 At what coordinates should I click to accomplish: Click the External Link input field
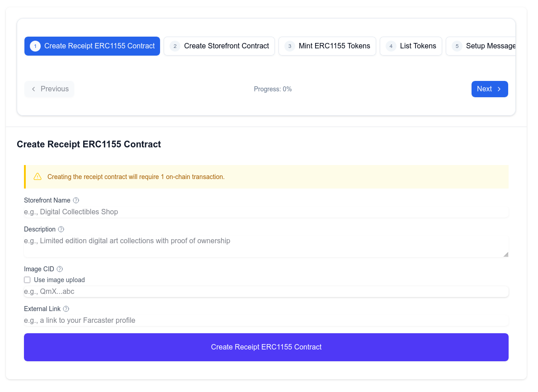pyautogui.click(x=266, y=320)
